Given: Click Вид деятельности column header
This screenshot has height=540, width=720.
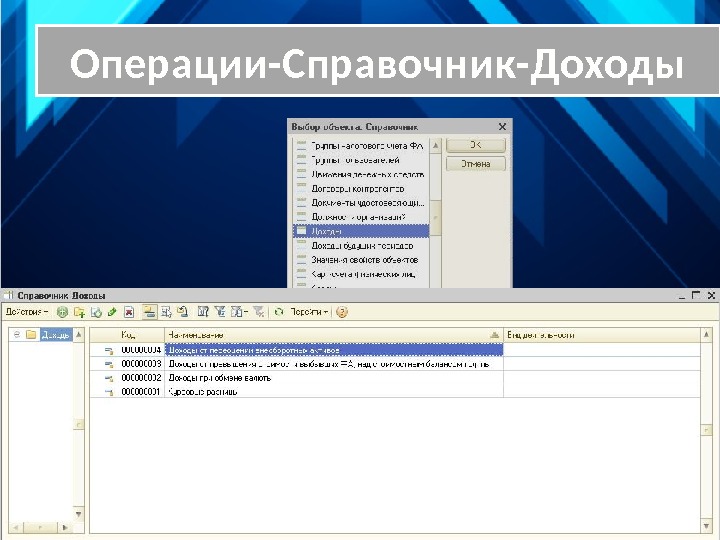Looking at the screenshot, I should [602, 335].
